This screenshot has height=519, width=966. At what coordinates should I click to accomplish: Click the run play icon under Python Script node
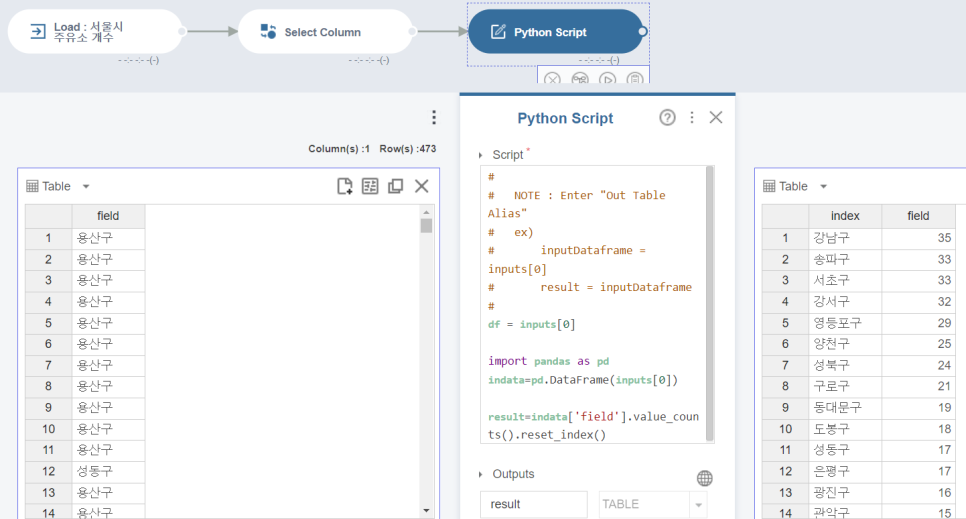tap(607, 80)
